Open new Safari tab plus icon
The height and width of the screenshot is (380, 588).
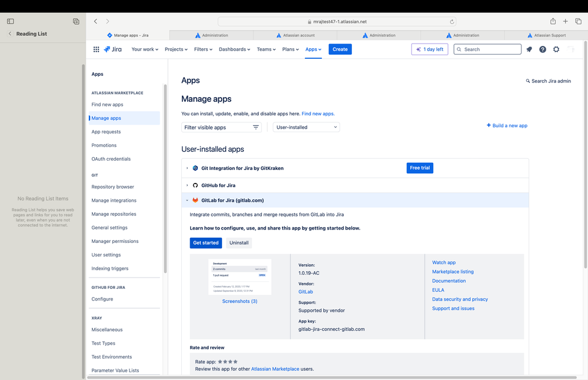click(x=565, y=21)
